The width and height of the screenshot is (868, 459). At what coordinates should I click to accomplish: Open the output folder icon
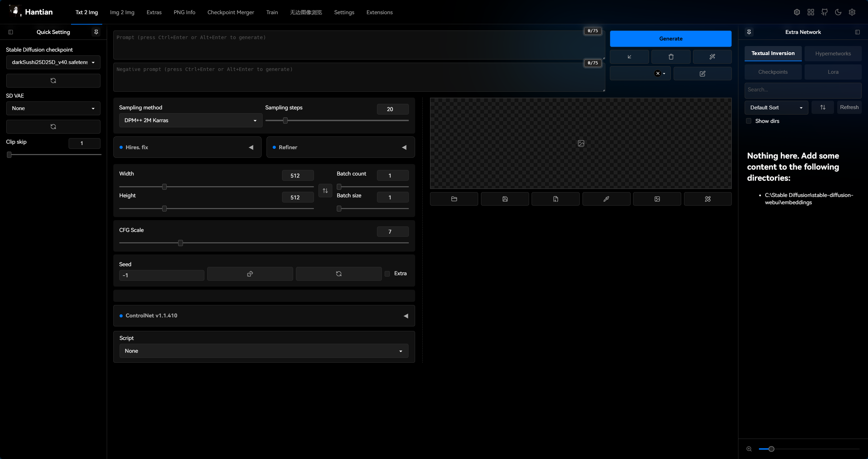pyautogui.click(x=454, y=199)
